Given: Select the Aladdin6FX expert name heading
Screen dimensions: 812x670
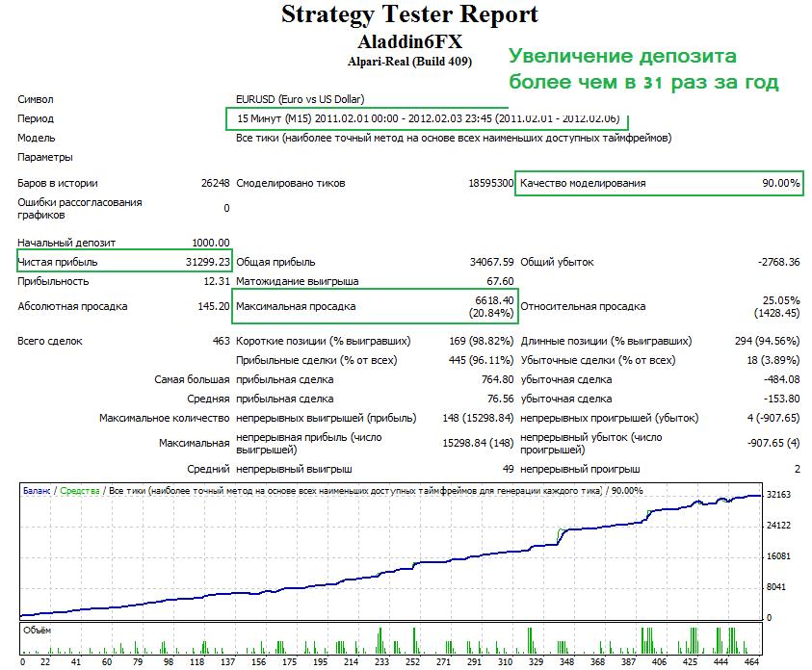Looking at the screenshot, I should click(409, 42).
